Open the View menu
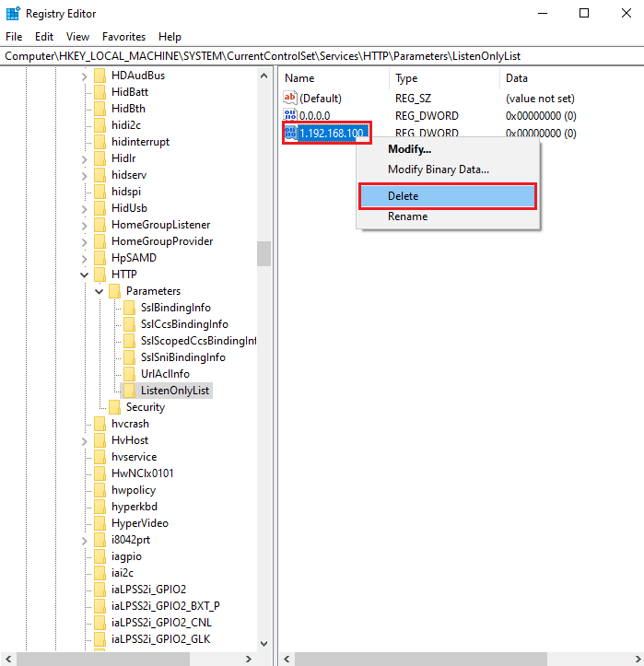 click(x=77, y=37)
